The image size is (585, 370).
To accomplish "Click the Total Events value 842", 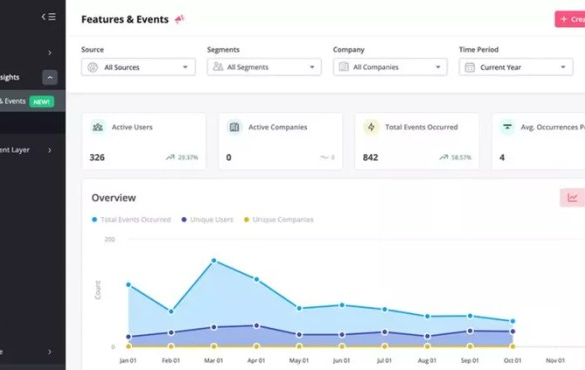I will click(370, 157).
